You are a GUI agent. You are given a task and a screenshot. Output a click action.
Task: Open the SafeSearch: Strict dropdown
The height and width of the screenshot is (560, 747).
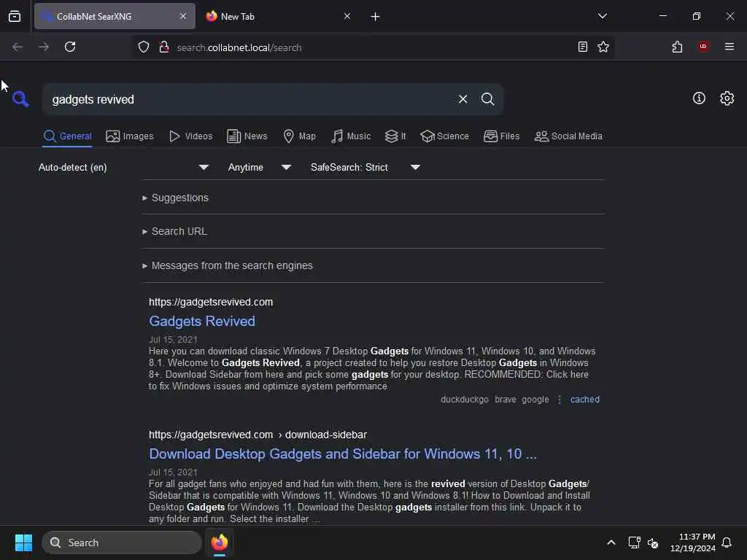(365, 167)
